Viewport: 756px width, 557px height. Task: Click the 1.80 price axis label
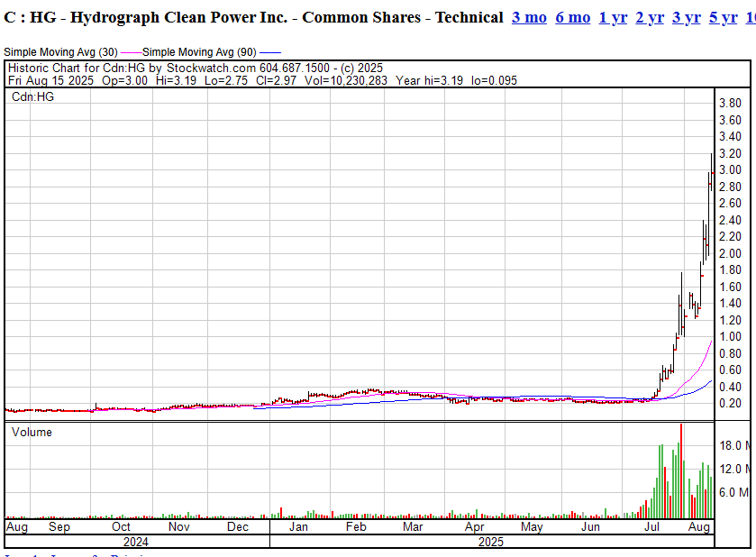point(730,270)
